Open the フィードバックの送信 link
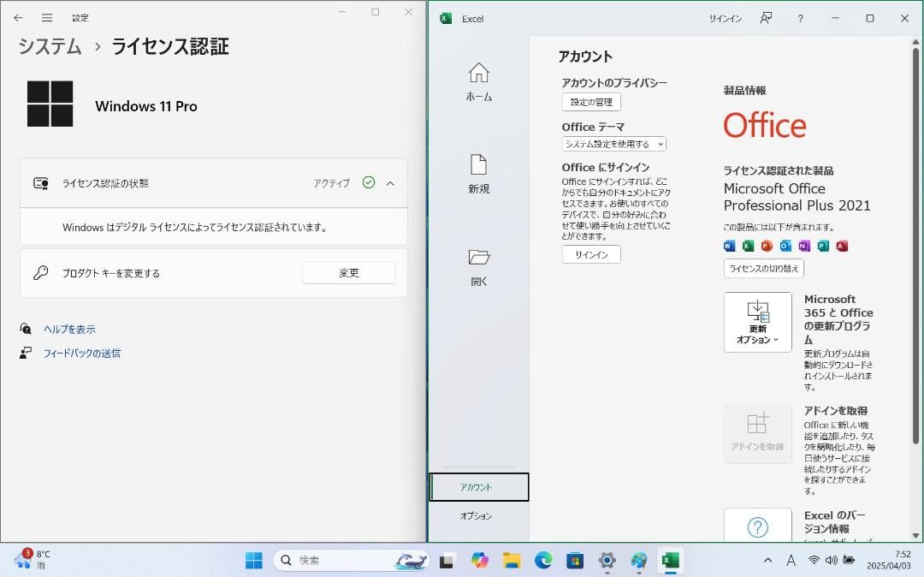This screenshot has width=924, height=577. (x=82, y=353)
